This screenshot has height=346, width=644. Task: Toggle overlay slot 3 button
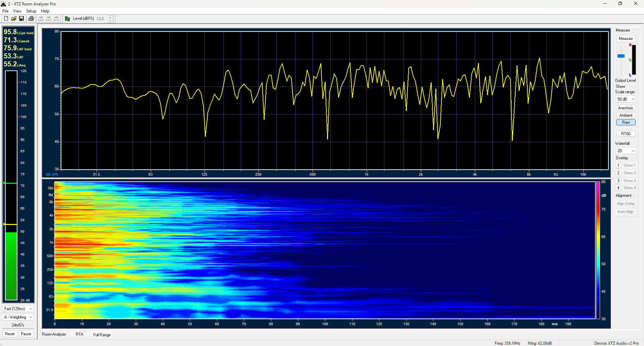click(618, 181)
